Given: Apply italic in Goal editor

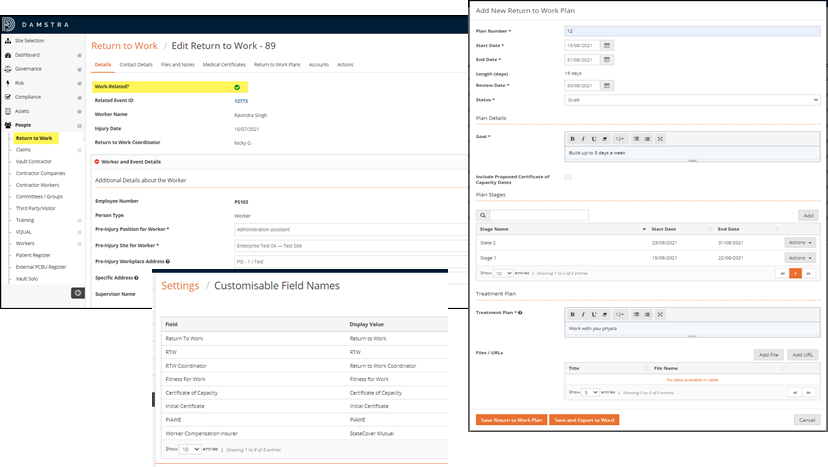Looking at the screenshot, I should coord(583,139).
